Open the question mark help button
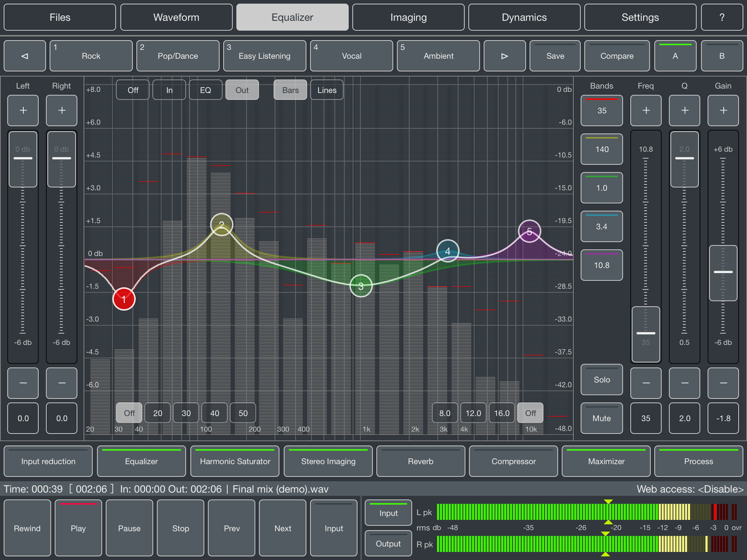This screenshot has height=560, width=747. 722,17
